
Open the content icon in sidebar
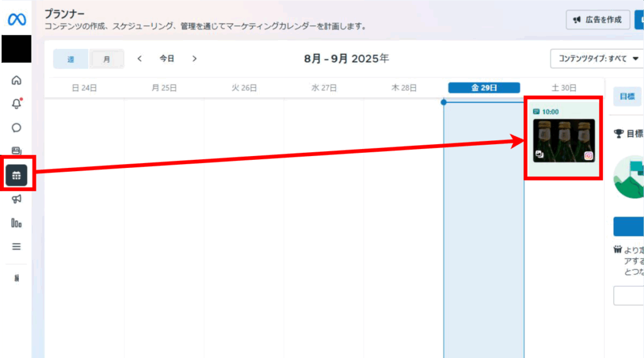(x=17, y=151)
